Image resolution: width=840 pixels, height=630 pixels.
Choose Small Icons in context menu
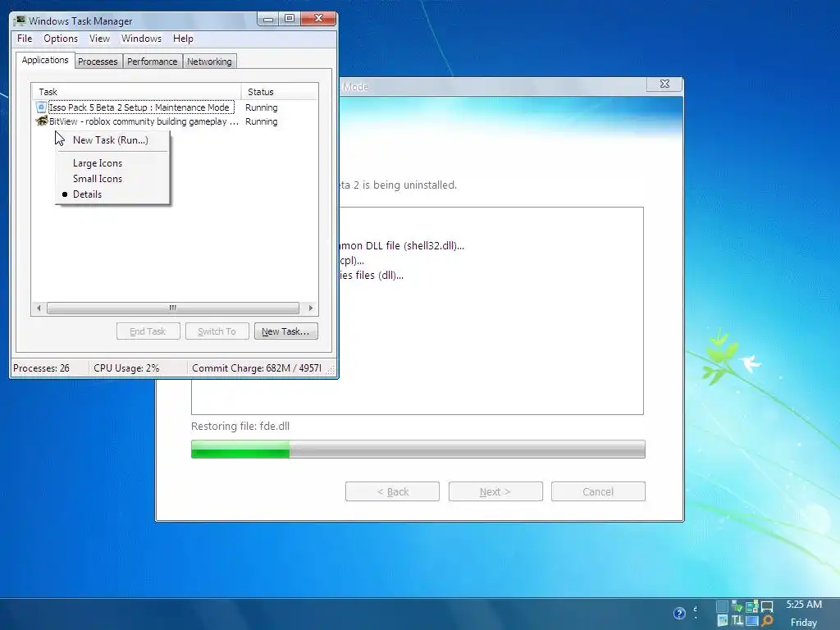[x=113, y=178]
